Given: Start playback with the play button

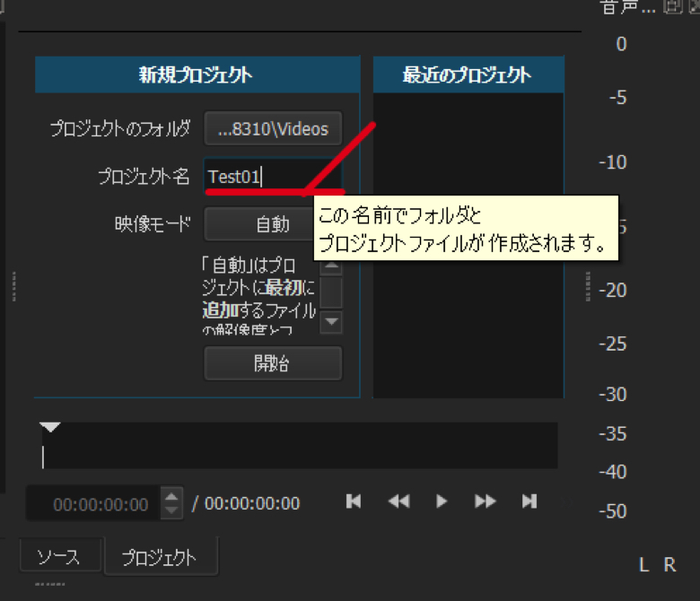Looking at the screenshot, I should [x=442, y=501].
